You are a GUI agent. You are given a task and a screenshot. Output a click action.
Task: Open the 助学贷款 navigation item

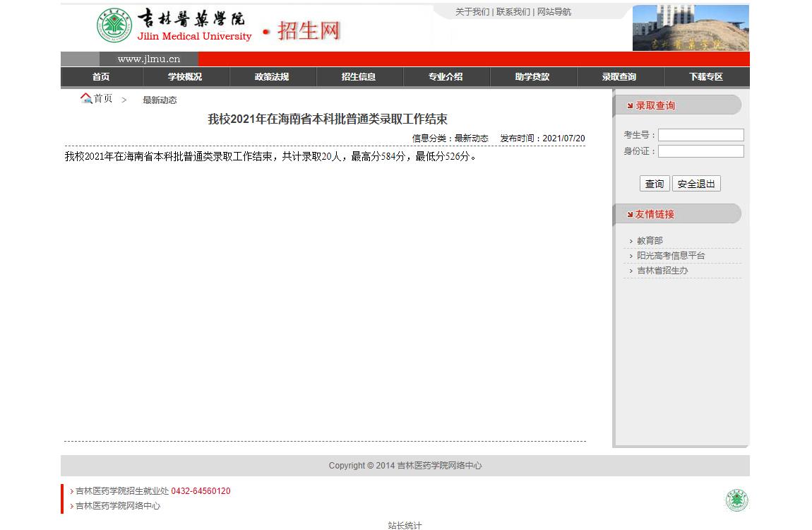532,77
